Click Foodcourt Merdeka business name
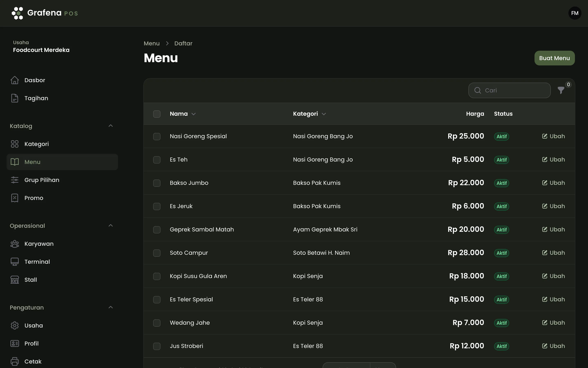The width and height of the screenshot is (588, 368). pyautogui.click(x=41, y=50)
